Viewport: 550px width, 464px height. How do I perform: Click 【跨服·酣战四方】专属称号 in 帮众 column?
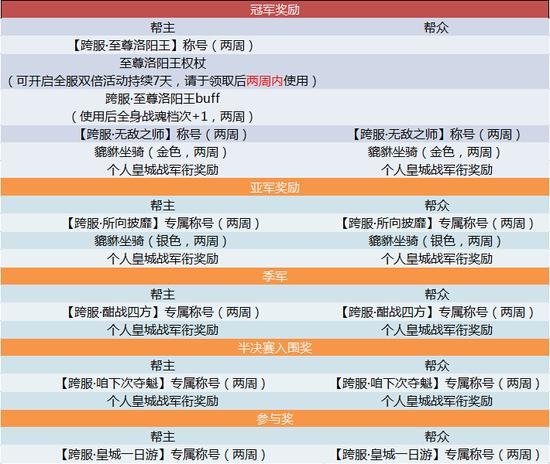point(437,312)
